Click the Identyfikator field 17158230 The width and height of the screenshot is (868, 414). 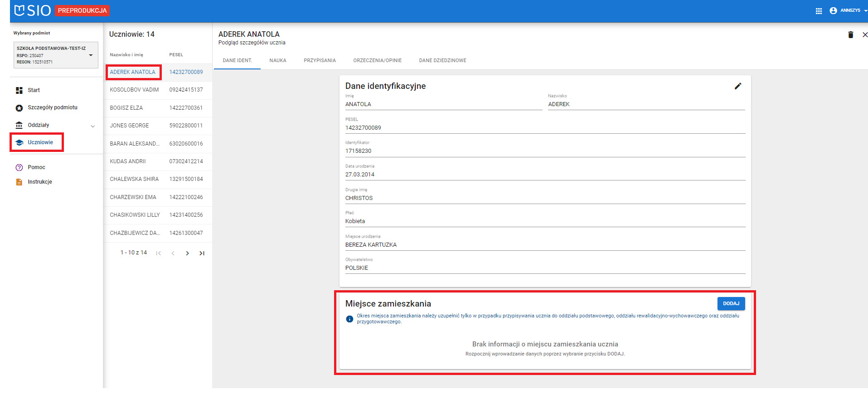(545, 151)
